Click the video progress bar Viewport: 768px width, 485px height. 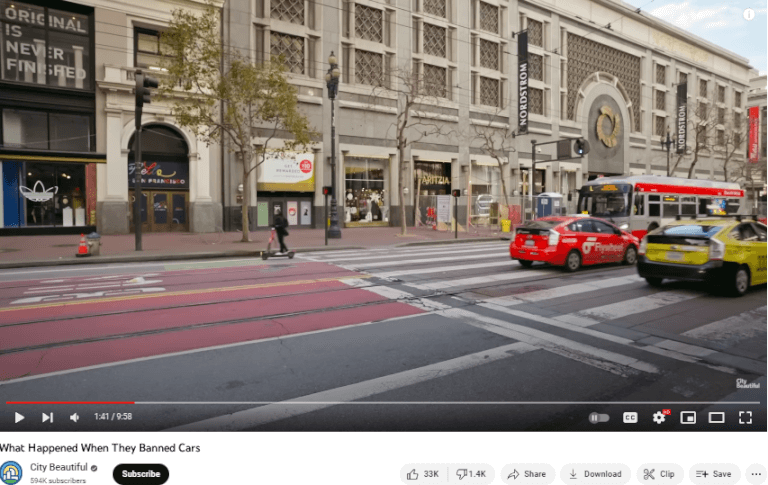pos(383,403)
